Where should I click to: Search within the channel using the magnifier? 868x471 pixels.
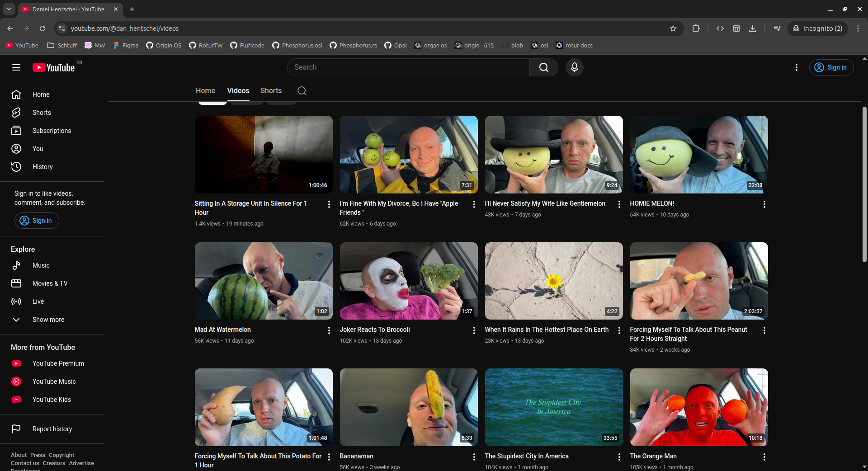(302, 91)
